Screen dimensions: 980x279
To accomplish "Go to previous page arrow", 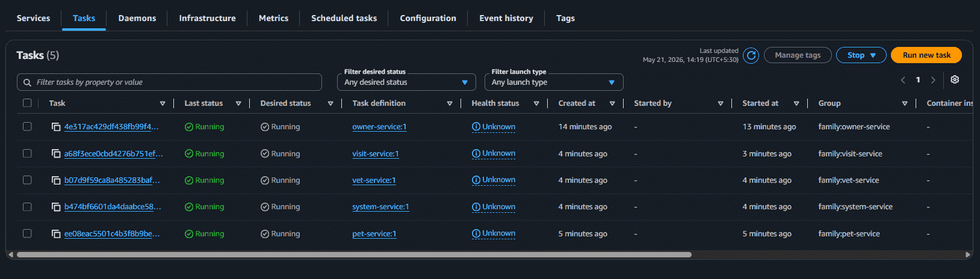I will pos(903,80).
